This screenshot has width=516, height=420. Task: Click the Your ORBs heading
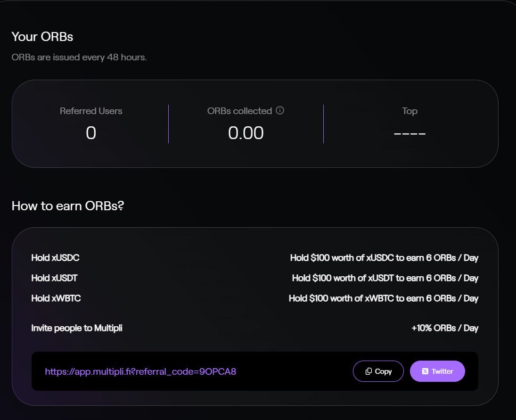[42, 36]
